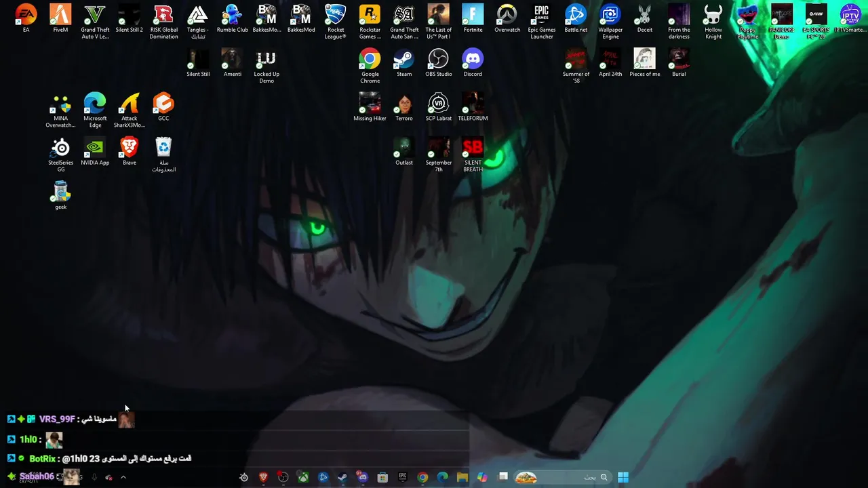
Task: Select the April 24th desktop icon
Action: coord(610,63)
